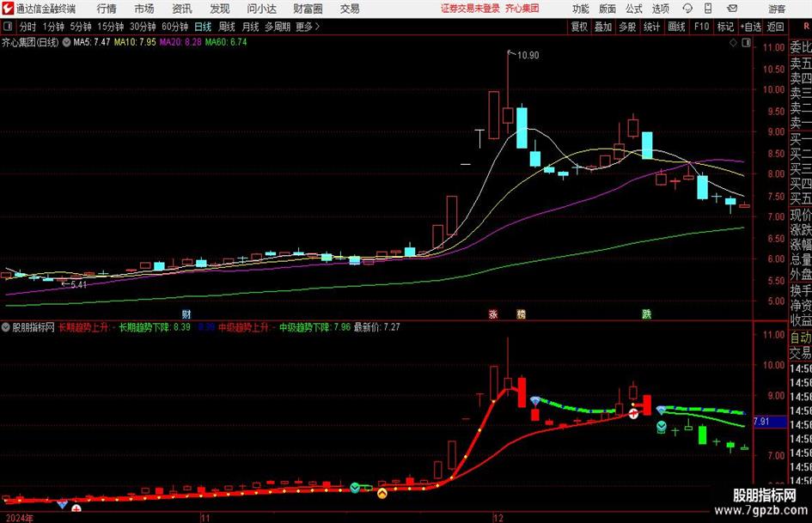812x523 pixels.
Task: Add stock with +自选 button
Action: tap(751, 27)
